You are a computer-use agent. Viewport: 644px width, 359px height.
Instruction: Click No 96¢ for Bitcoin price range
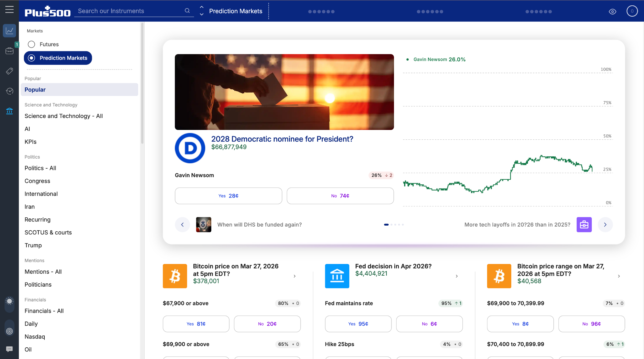click(x=591, y=324)
